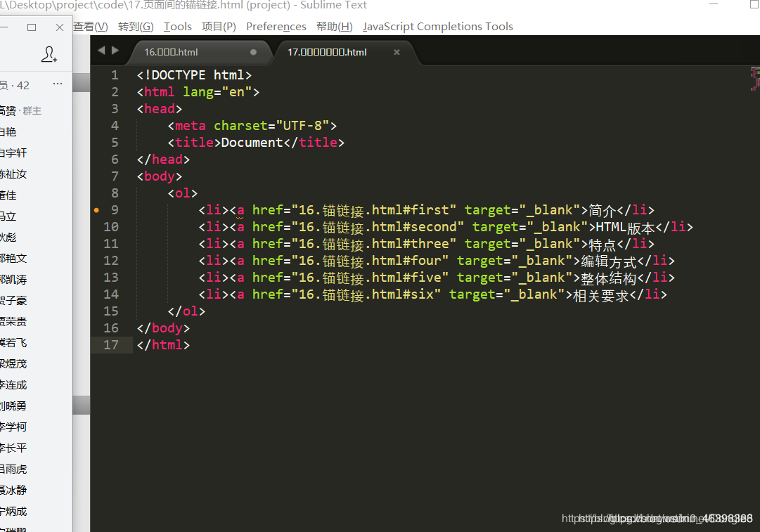Close the chat window on left
The height and width of the screenshot is (532, 760).
[60, 27]
